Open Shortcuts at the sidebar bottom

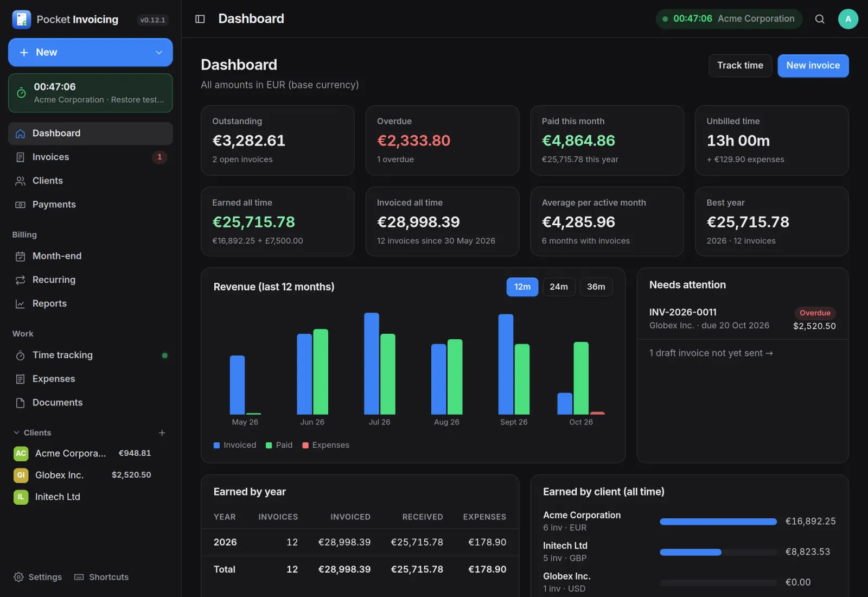[101, 577]
